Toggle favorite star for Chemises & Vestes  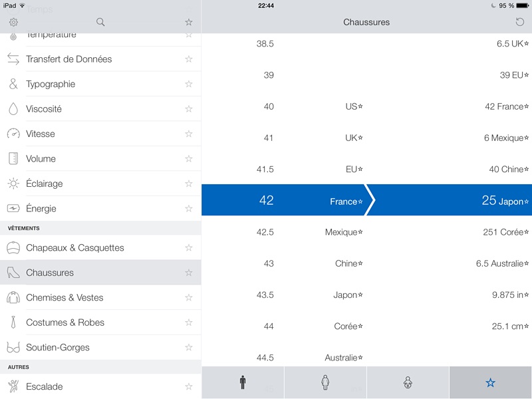[189, 297]
